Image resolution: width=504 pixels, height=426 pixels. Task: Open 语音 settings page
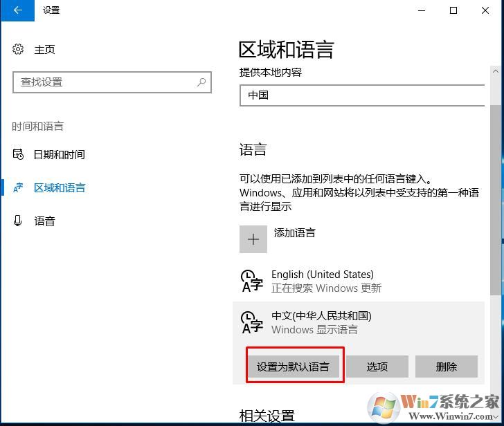[x=45, y=221]
